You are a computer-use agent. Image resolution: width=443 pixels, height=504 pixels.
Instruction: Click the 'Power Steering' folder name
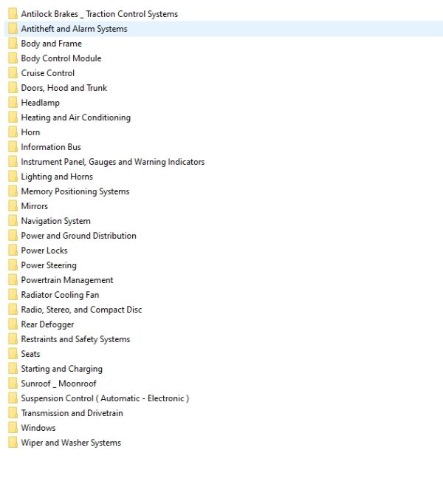(49, 265)
